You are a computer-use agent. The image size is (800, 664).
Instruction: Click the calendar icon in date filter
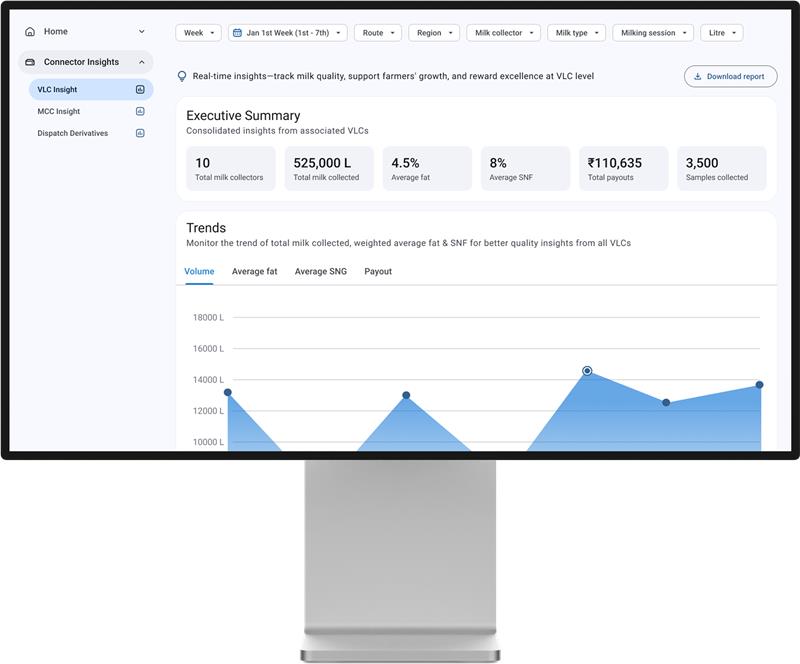[237, 33]
